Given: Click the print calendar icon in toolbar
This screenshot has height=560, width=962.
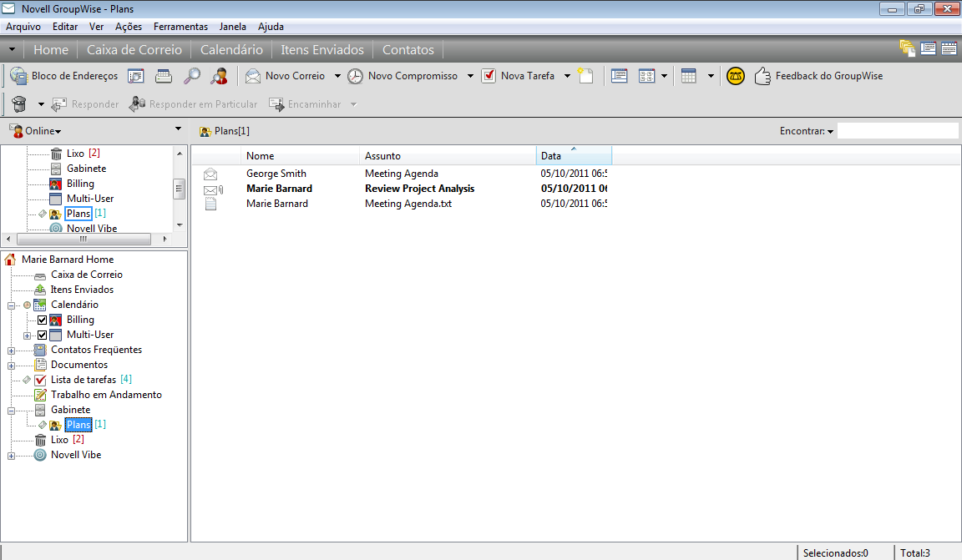Looking at the screenshot, I should (164, 76).
